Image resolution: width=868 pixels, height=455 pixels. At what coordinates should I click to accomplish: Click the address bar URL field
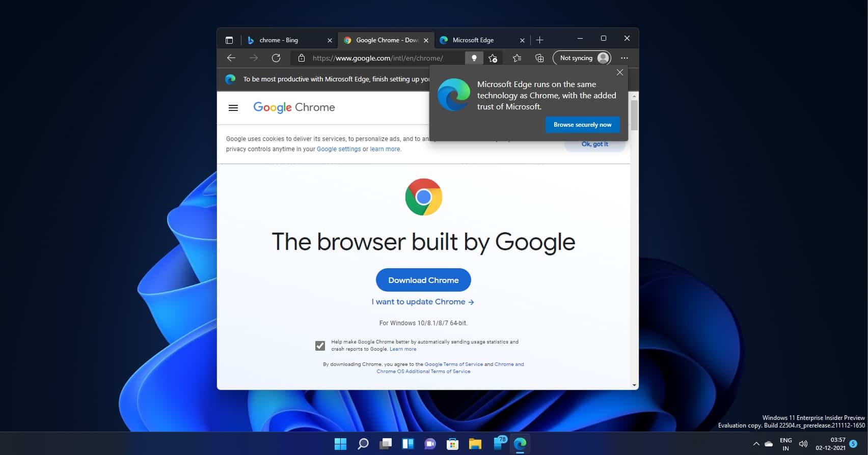pyautogui.click(x=378, y=58)
